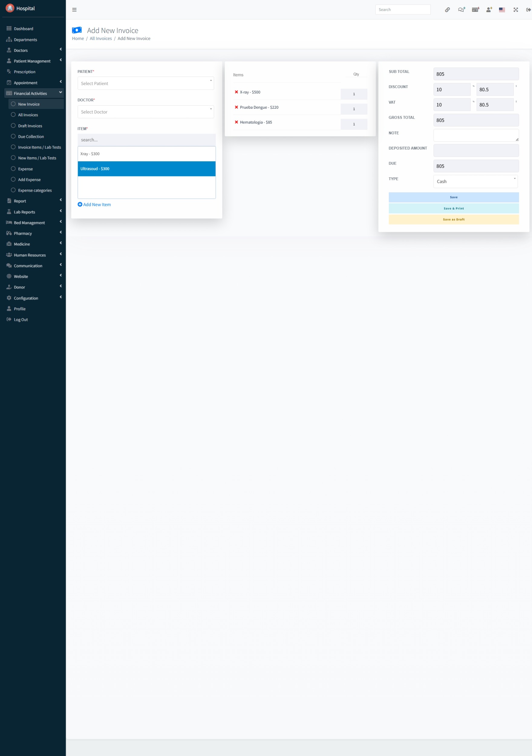Open the user notifications icon
The width and height of the screenshot is (532, 756).
click(x=489, y=10)
